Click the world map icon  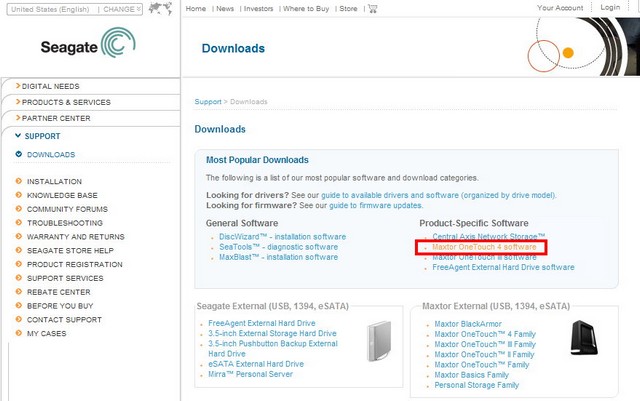pos(159,9)
